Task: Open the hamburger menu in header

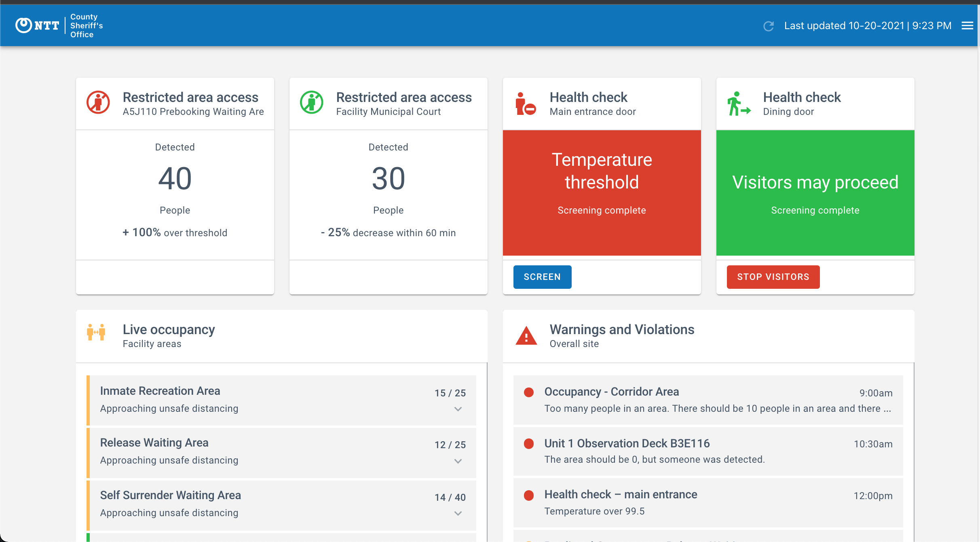Action: point(967,26)
